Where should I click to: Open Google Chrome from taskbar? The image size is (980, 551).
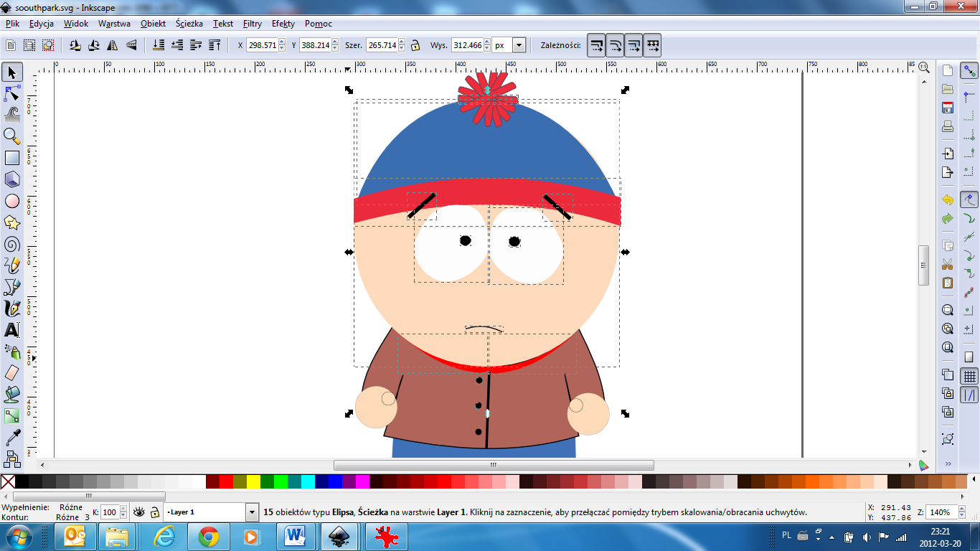(x=209, y=536)
